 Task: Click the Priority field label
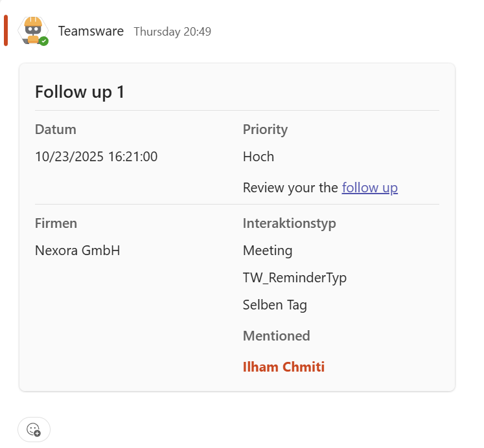coord(265,129)
